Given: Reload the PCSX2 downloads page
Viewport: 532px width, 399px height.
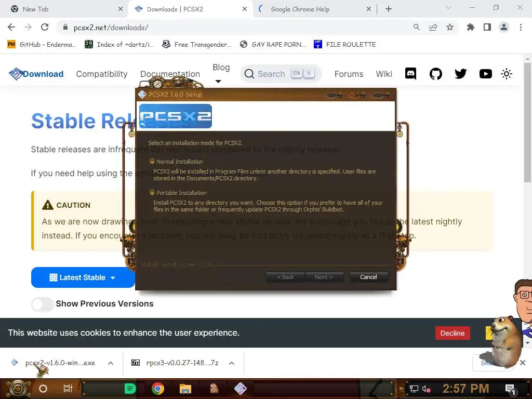Looking at the screenshot, I should coord(45,27).
